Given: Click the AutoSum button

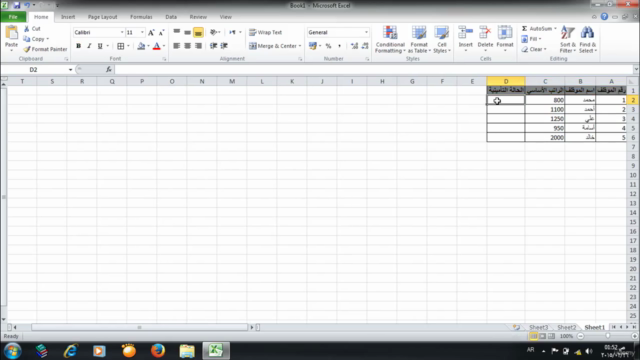Looking at the screenshot, I should (x=536, y=29).
